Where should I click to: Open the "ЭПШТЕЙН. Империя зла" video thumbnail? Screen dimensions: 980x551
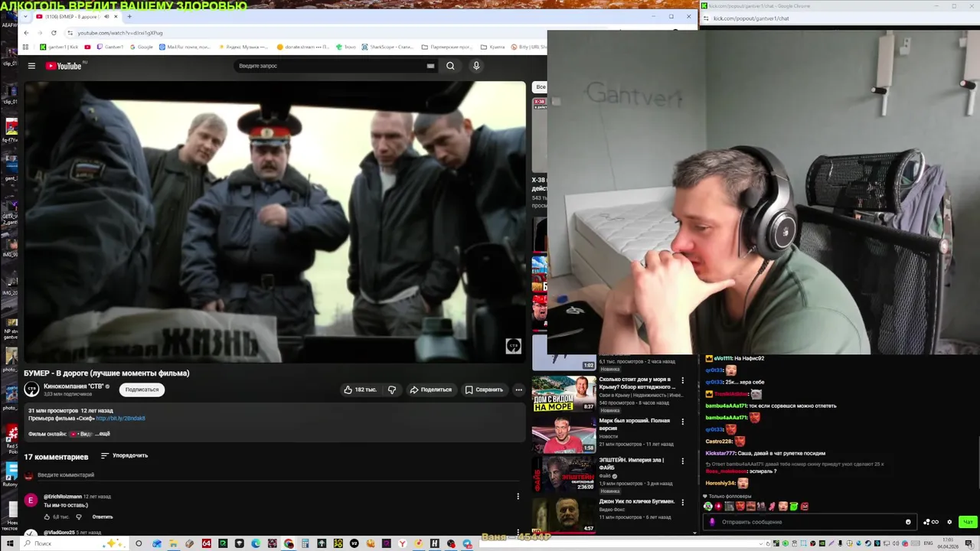563,474
